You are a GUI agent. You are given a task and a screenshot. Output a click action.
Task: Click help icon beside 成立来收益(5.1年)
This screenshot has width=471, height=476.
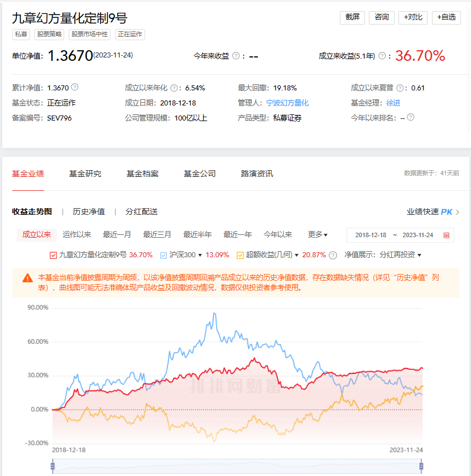click(x=382, y=56)
